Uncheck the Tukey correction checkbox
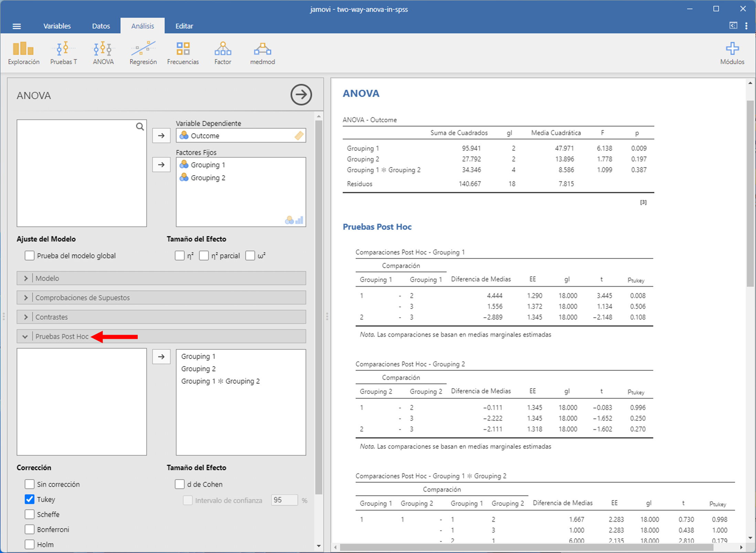 pyautogui.click(x=30, y=499)
